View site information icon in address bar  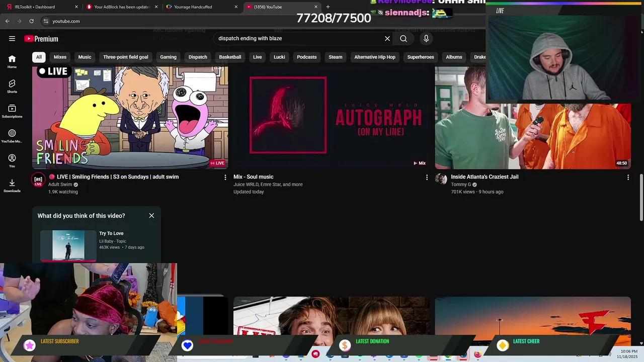coord(46,21)
